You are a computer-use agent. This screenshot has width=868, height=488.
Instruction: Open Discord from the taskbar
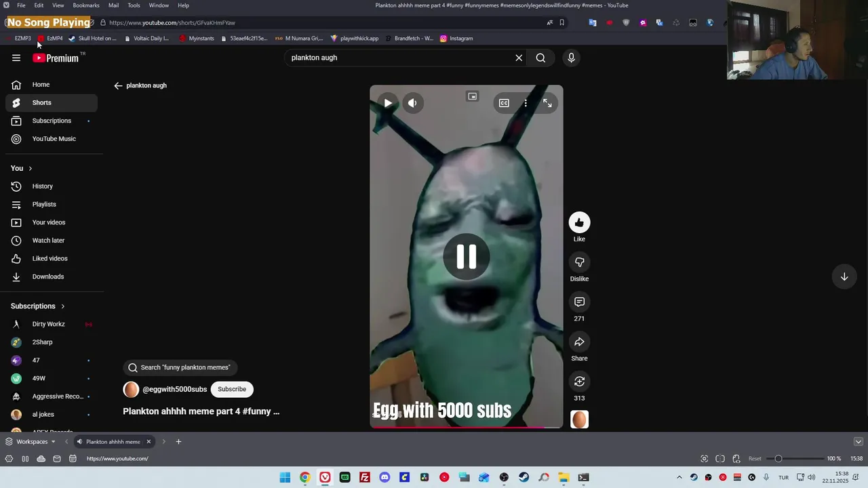pyautogui.click(x=384, y=478)
